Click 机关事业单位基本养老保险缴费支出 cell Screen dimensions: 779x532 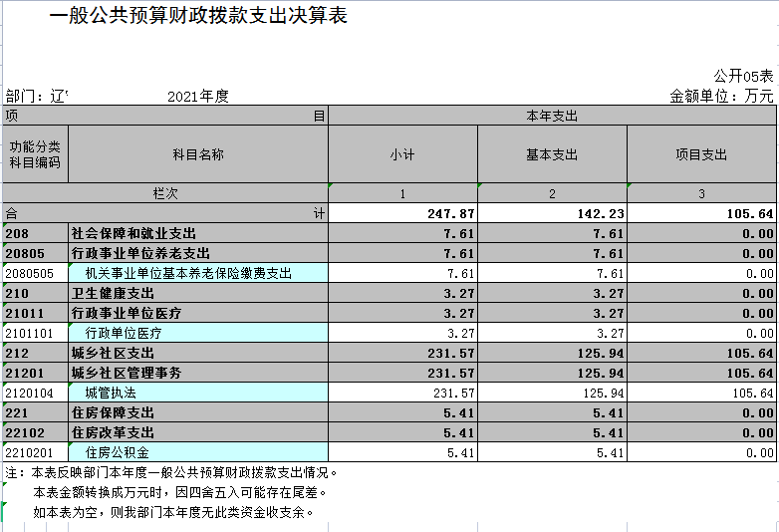pos(198,273)
